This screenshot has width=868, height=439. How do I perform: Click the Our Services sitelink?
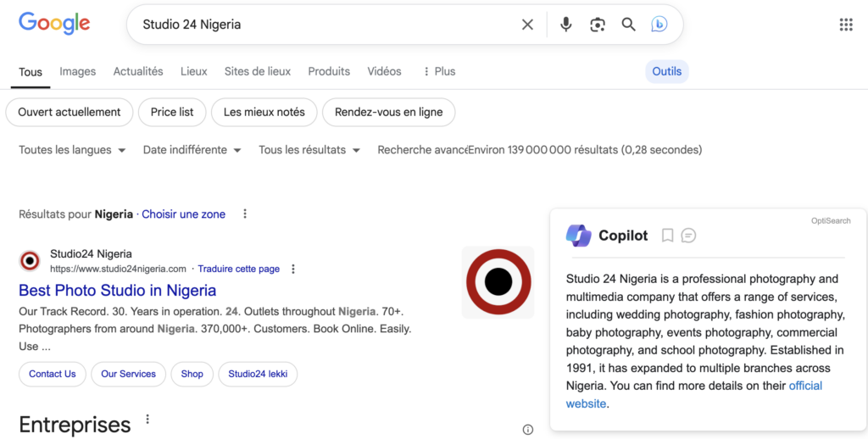tap(129, 375)
